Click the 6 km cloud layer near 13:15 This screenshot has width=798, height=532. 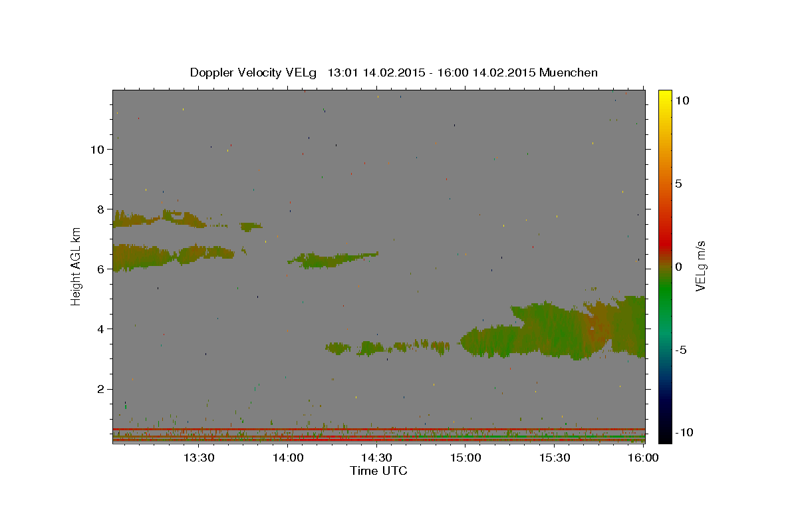tap(173, 256)
